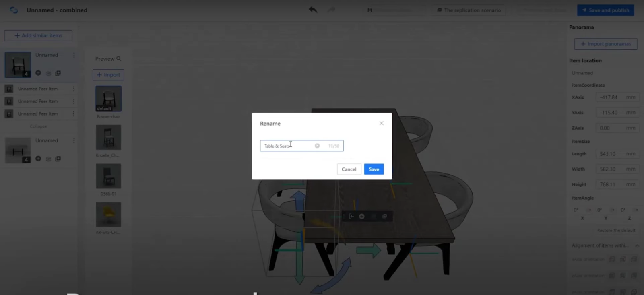
Task: Click the layers icon under the chair group
Action: pos(48,73)
